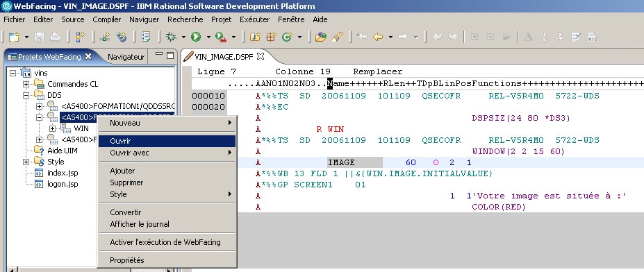Expand the FORMATION1/QDDSSRC node

pyautogui.click(x=40, y=106)
